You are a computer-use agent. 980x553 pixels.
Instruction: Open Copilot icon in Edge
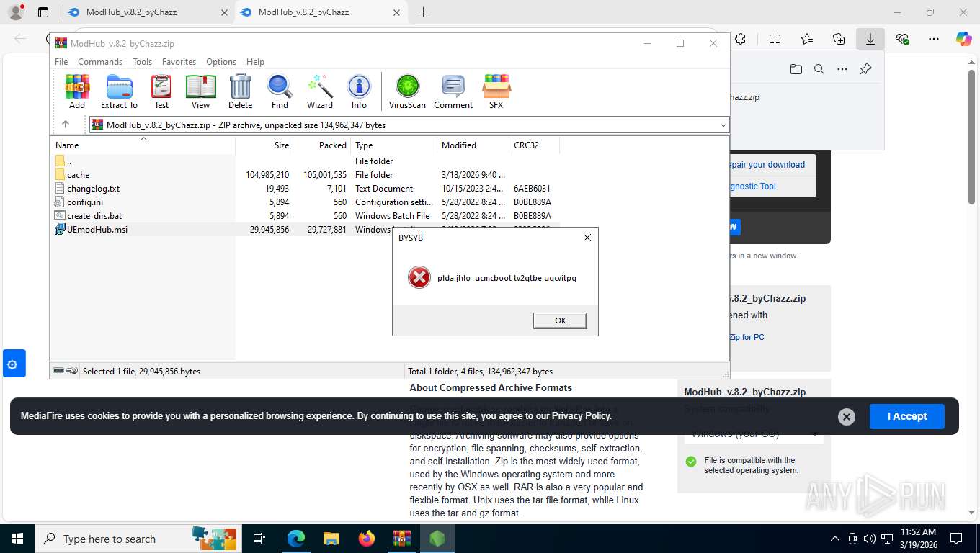964,39
